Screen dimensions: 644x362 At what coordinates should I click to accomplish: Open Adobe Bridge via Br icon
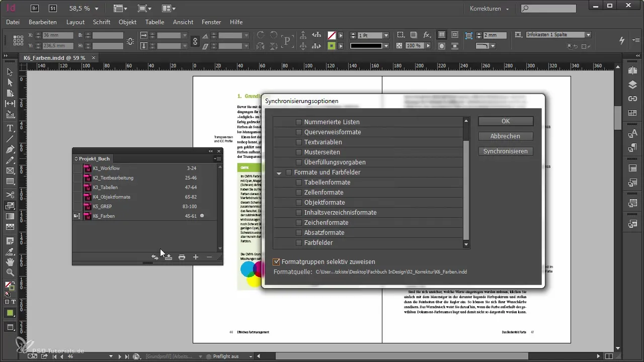pyautogui.click(x=36, y=8)
